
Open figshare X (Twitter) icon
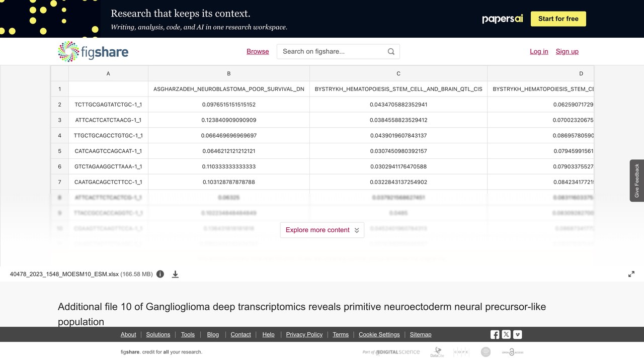coord(506,334)
